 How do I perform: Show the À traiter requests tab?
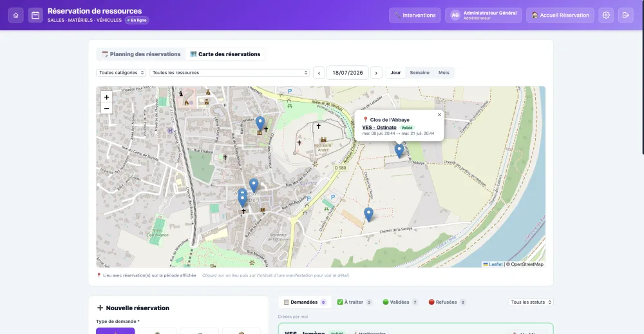click(x=354, y=302)
